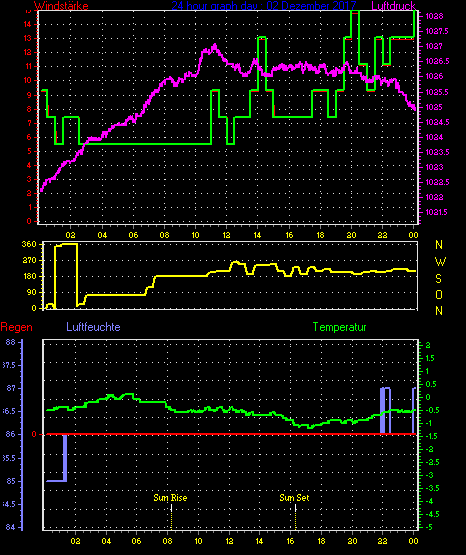Viewport: 466px width, 555px height.
Task: Select 1027.5 on the Luftdruck axis
Action: [437, 31]
